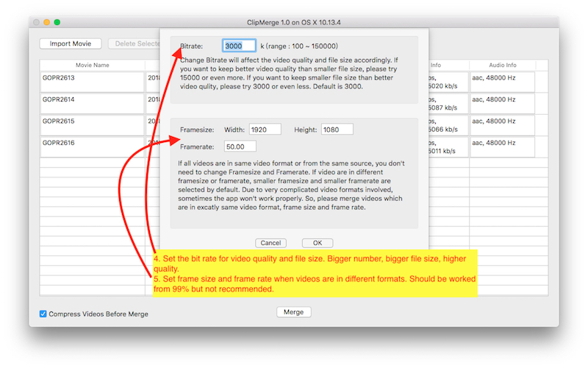Click the Delete Selected button
This screenshot has height=368, width=588.
tap(135, 43)
